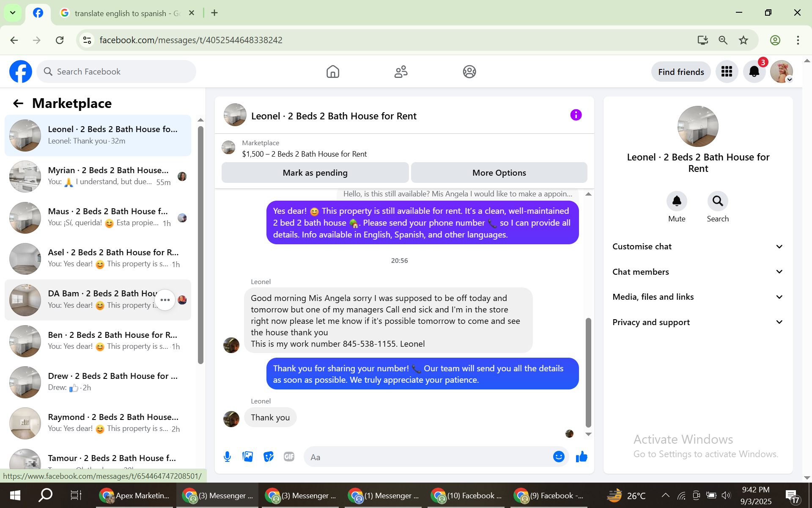Open the browser zoom magnifier icon
Image resolution: width=812 pixels, height=508 pixels.
tap(723, 40)
